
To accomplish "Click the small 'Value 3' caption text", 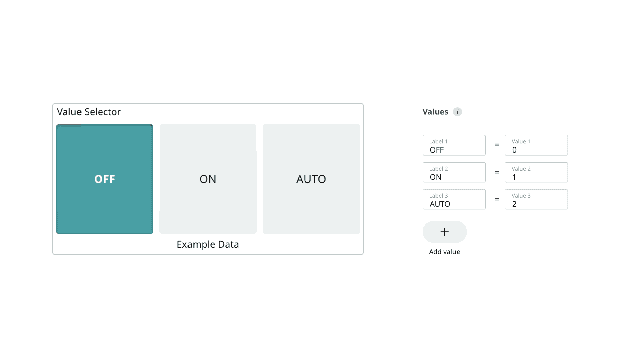I will pyautogui.click(x=521, y=196).
